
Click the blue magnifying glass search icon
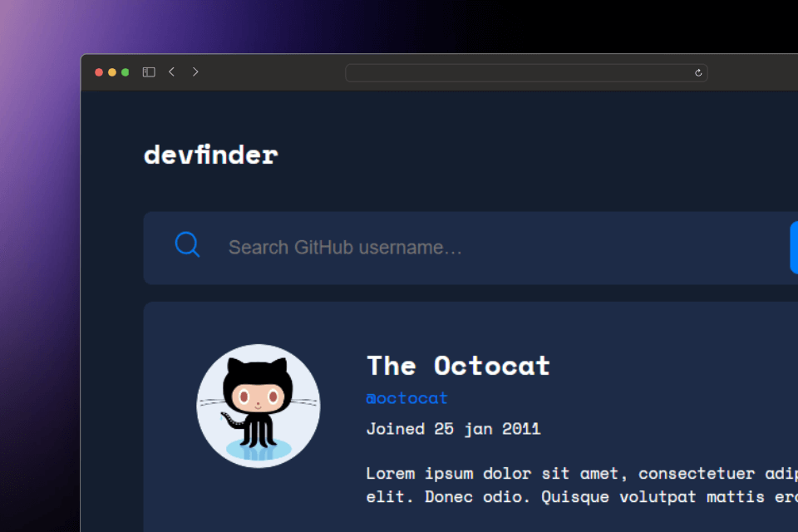[187, 245]
